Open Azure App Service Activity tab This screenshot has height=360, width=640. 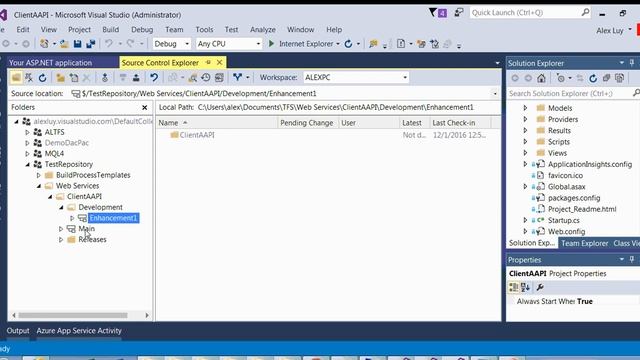click(79, 331)
